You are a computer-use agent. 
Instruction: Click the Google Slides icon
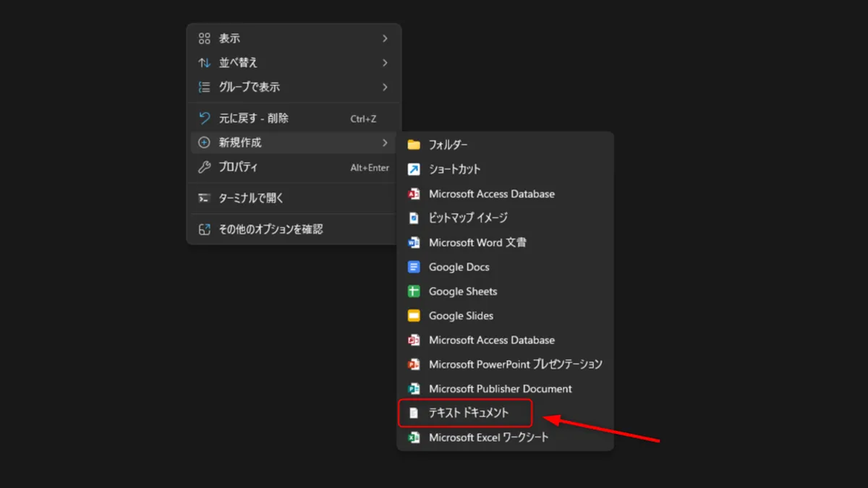point(414,315)
